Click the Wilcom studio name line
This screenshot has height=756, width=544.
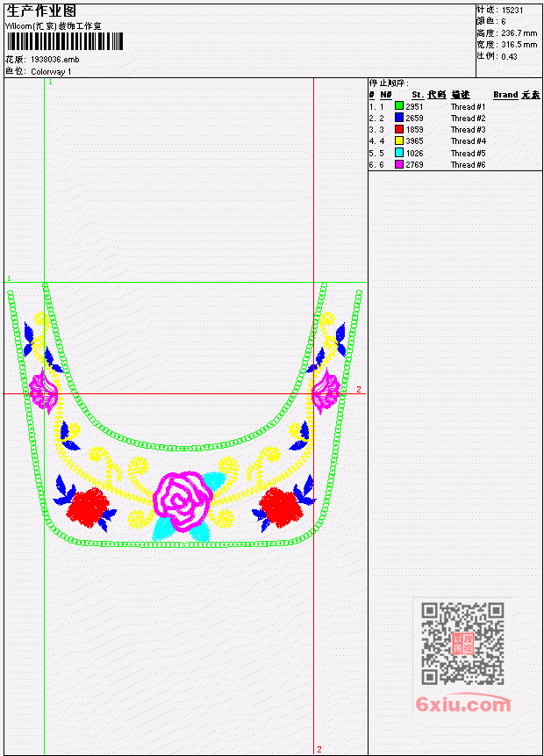(53, 26)
